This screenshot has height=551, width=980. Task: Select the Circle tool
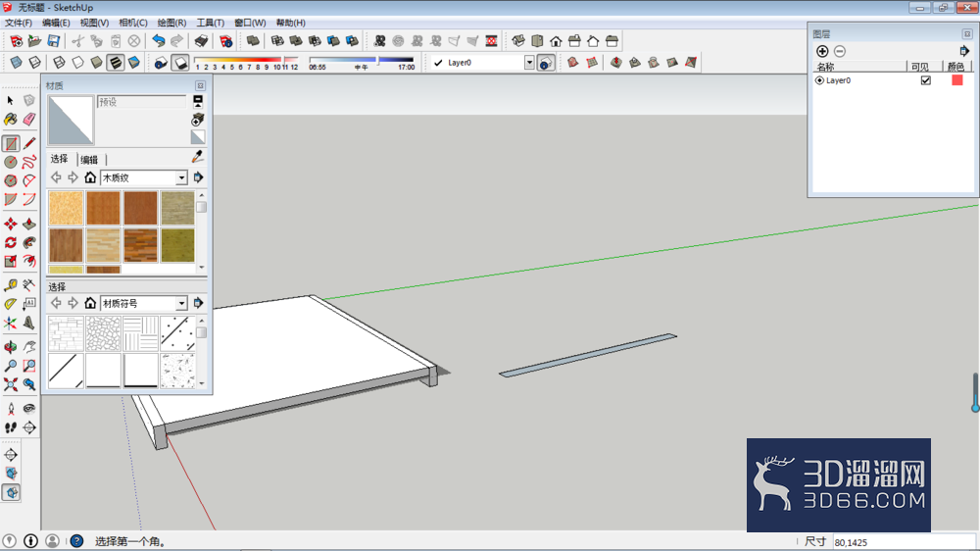point(11,162)
